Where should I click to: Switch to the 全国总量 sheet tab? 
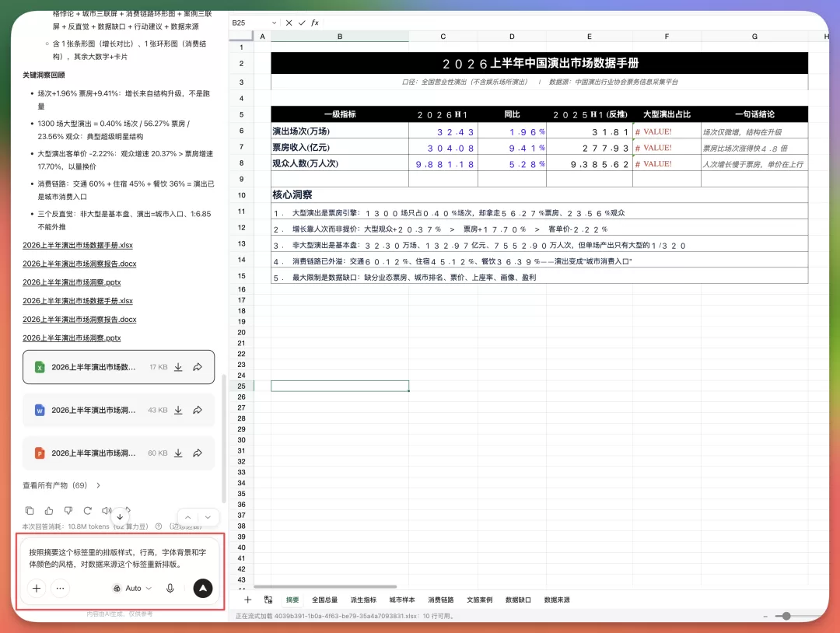pos(324,600)
